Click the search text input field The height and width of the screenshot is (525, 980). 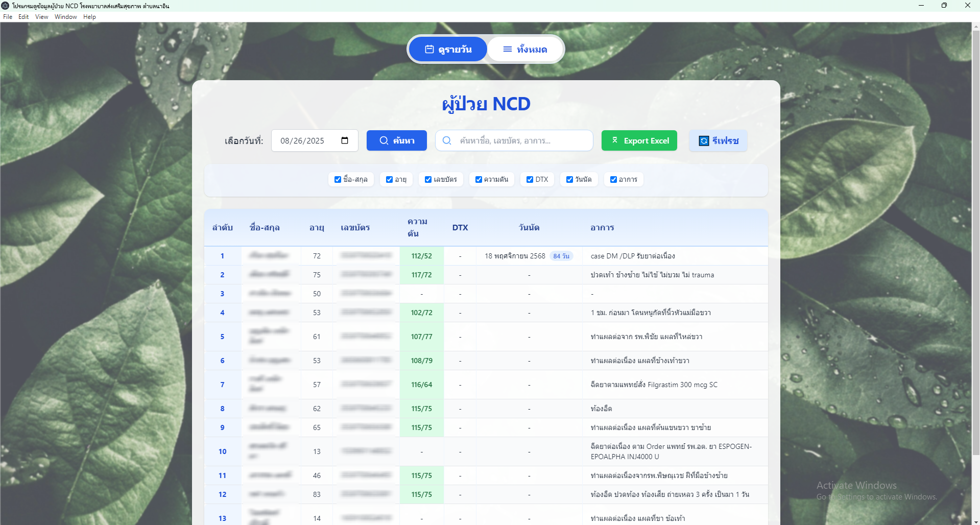[521, 140]
